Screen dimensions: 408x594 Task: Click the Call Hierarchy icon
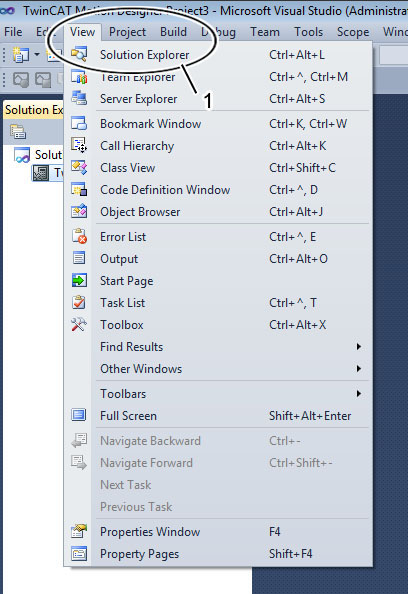coord(79,145)
